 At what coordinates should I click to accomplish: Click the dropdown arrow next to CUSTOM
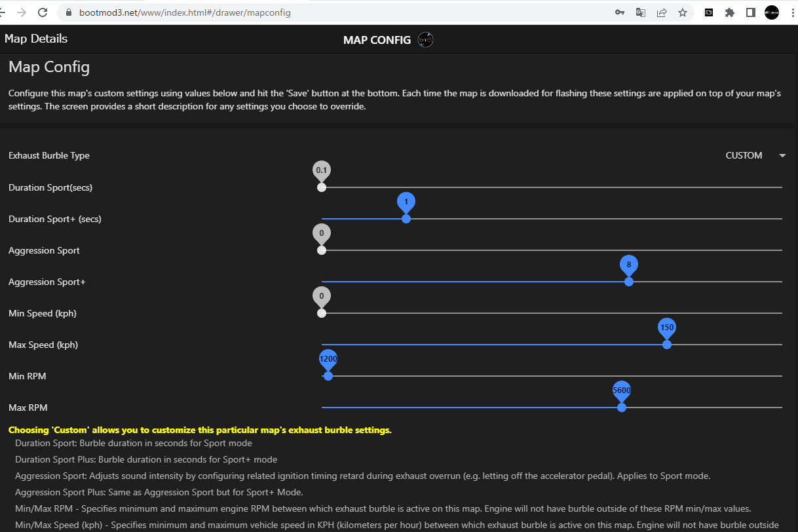[x=782, y=155]
